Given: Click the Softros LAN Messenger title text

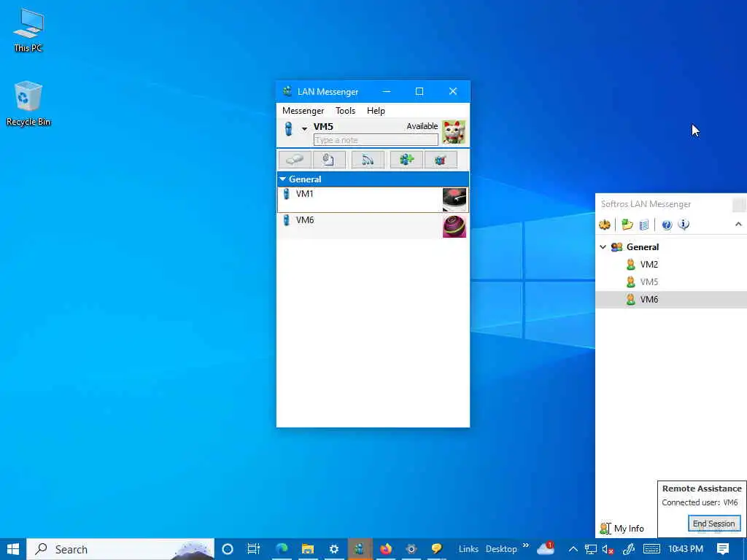Looking at the screenshot, I should click(x=646, y=204).
